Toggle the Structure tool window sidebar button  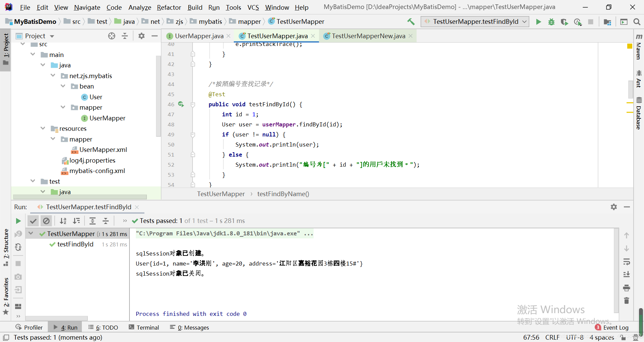tap(6, 247)
